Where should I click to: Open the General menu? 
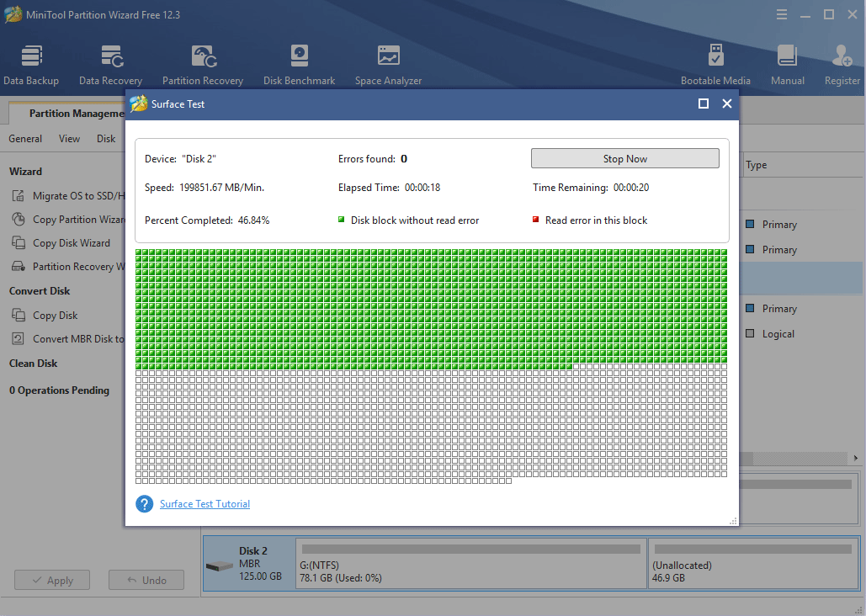click(x=25, y=139)
